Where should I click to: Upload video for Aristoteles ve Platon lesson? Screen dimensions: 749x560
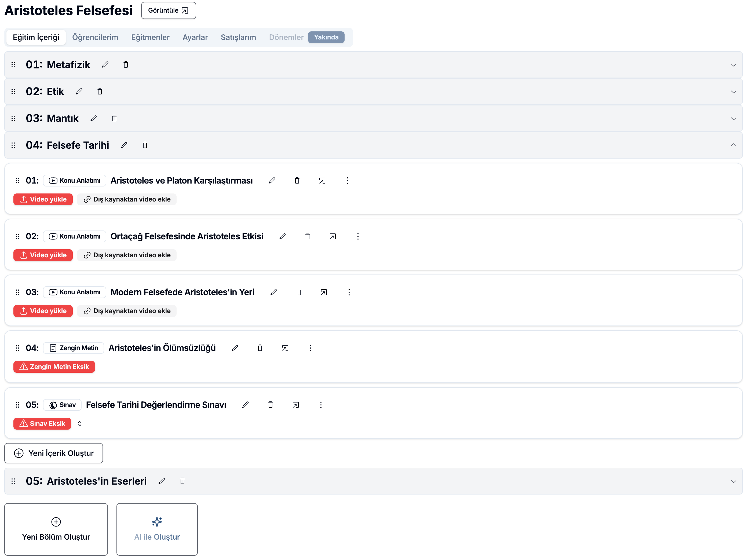(43, 199)
